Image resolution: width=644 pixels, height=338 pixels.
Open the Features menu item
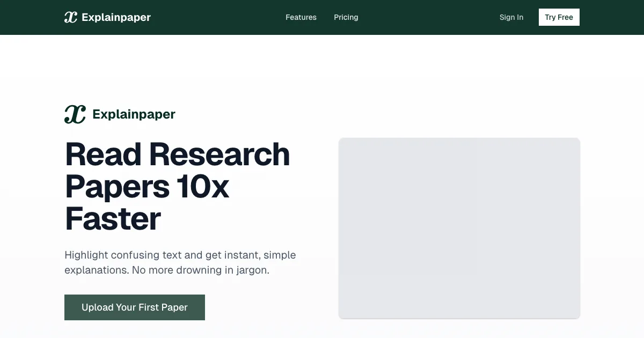click(301, 17)
